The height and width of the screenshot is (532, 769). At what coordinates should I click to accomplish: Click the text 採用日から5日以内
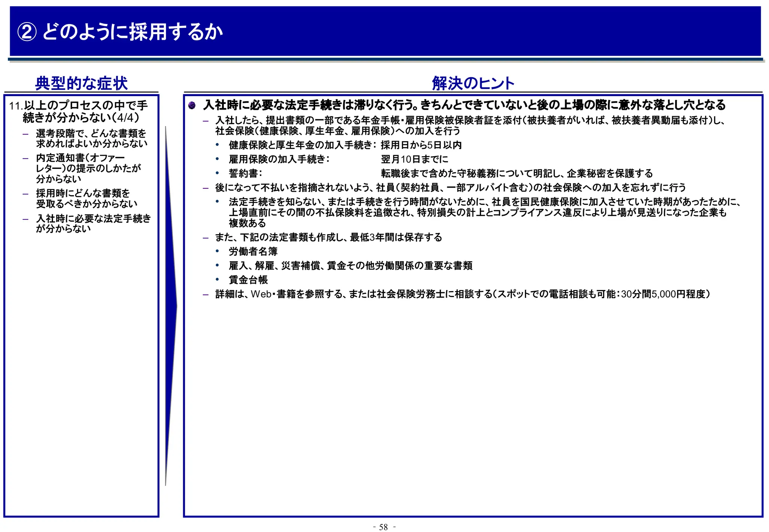click(421, 145)
